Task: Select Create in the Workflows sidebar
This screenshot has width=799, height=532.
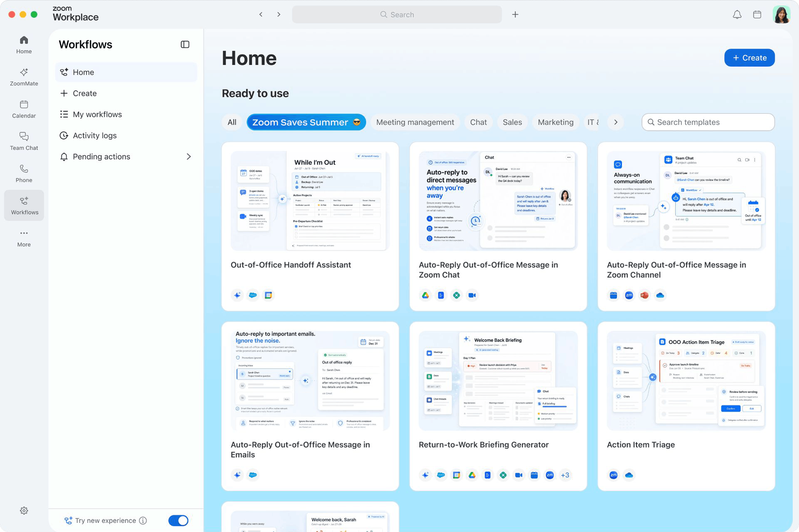Action: coord(126,93)
